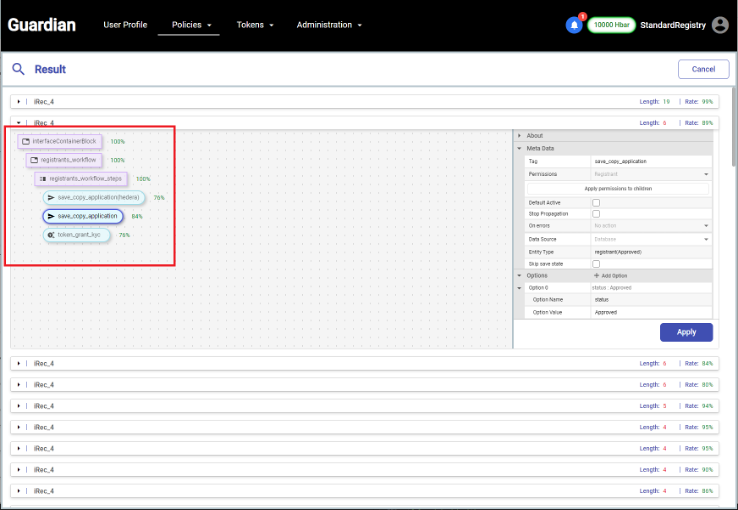Click the notification bell icon
This screenshot has height=510, width=738.
coord(574,25)
